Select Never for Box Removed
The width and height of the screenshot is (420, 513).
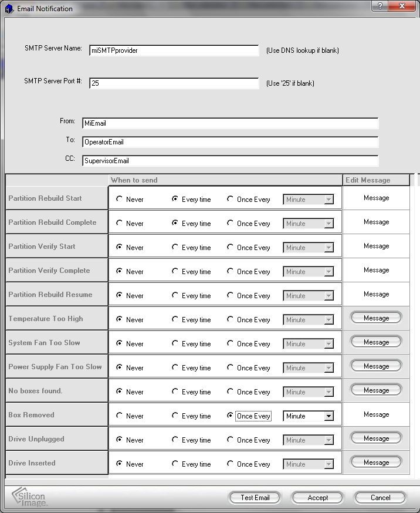coord(120,416)
